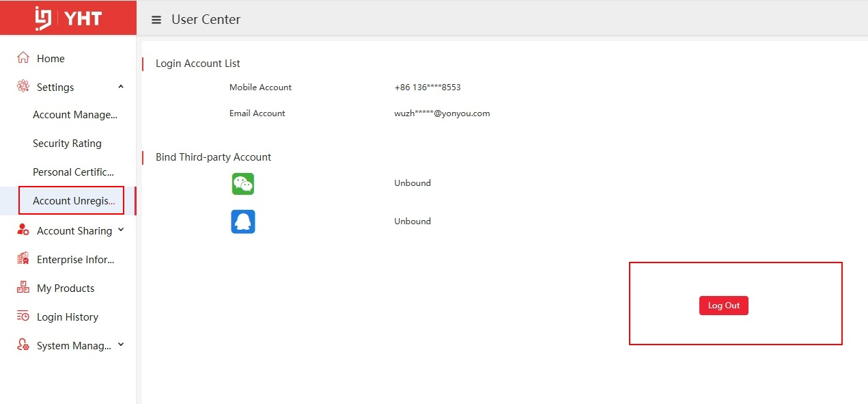Click the System Management icon
This screenshot has height=404, width=868.
23,345
